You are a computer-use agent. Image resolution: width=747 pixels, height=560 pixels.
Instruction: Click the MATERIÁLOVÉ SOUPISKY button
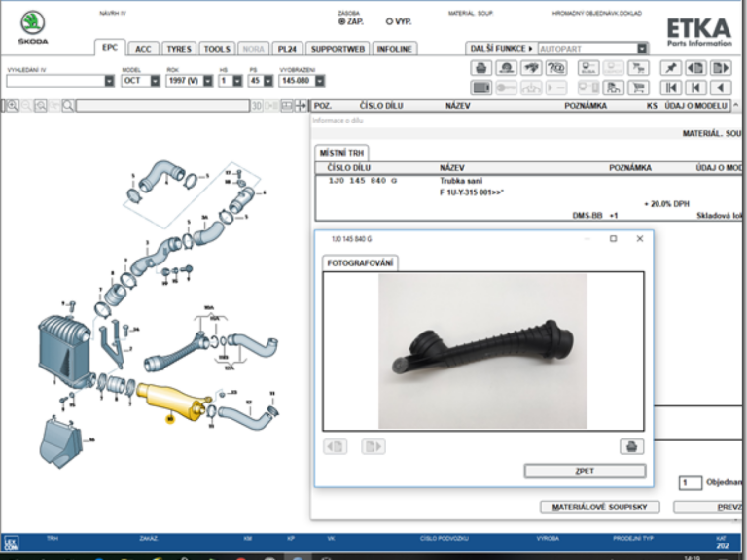click(600, 507)
